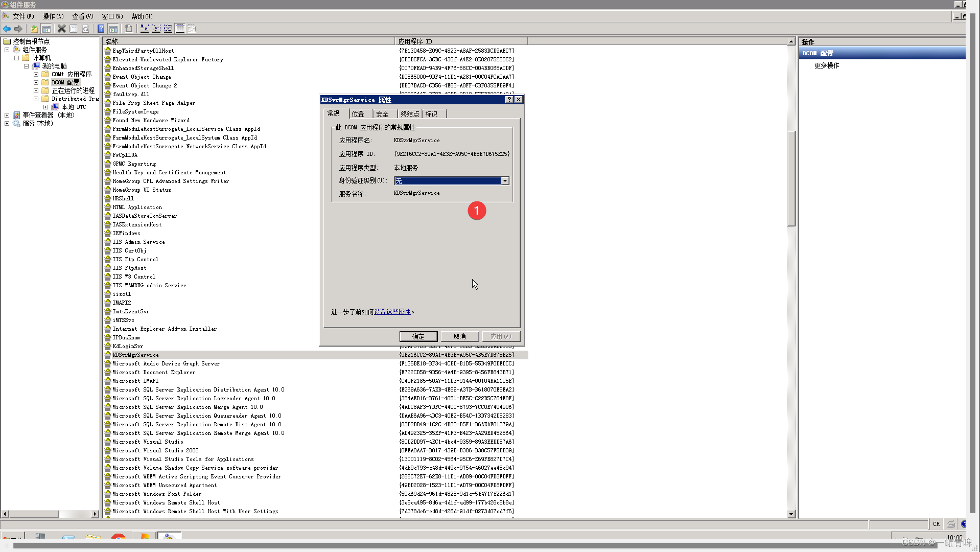The height and width of the screenshot is (552, 980).
Task: Click the 确定 button in the dialog
Action: pyautogui.click(x=418, y=336)
